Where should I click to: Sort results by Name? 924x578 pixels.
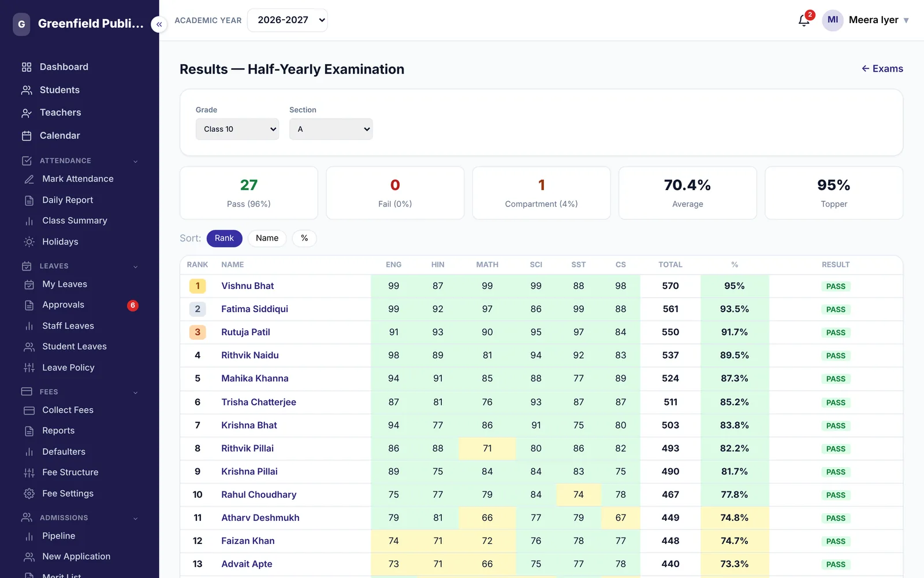tap(267, 238)
